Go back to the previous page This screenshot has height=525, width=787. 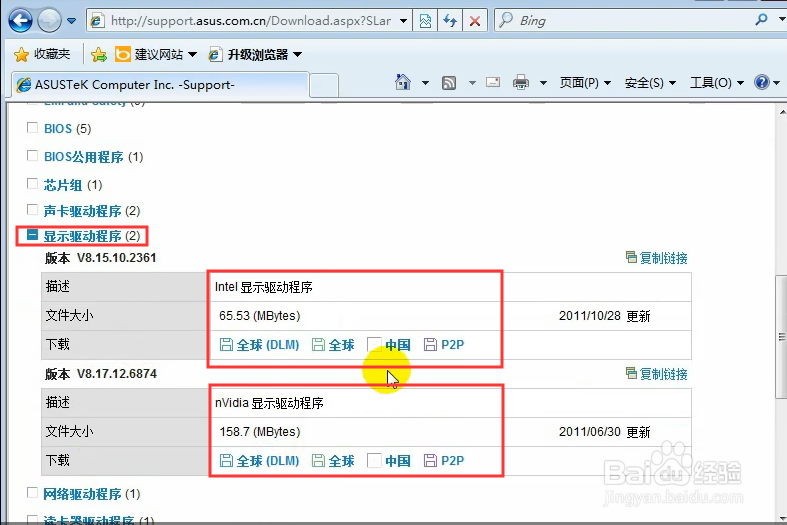pos(20,21)
